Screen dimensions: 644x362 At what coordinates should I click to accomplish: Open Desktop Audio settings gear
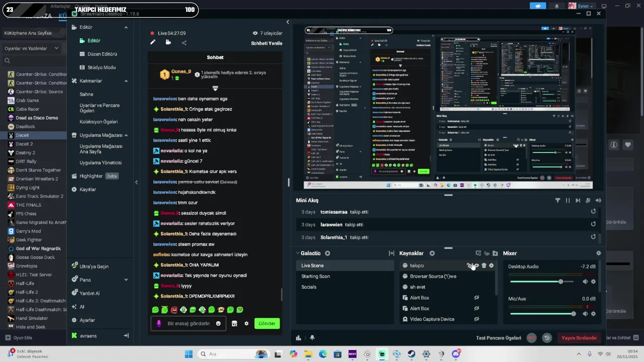coord(593,282)
